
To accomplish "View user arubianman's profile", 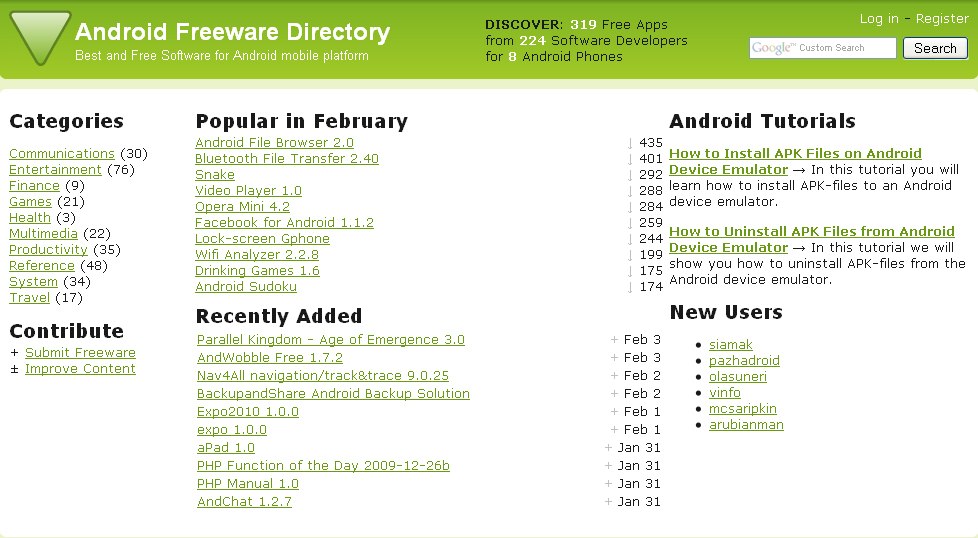I will (747, 425).
